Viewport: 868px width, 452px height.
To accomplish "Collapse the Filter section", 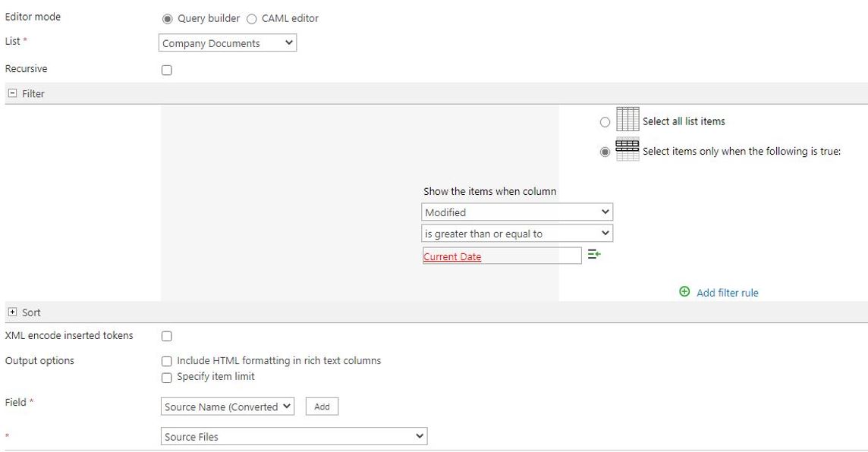I will click(11, 93).
